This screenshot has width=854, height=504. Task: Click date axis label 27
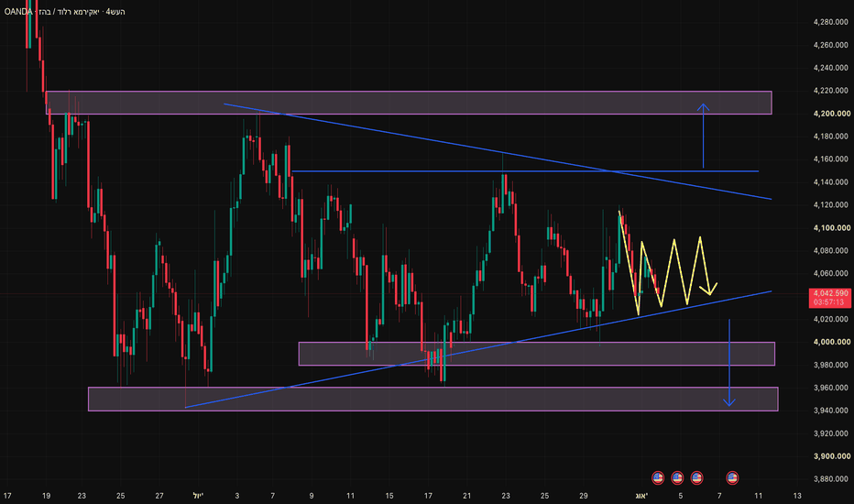pos(159,496)
